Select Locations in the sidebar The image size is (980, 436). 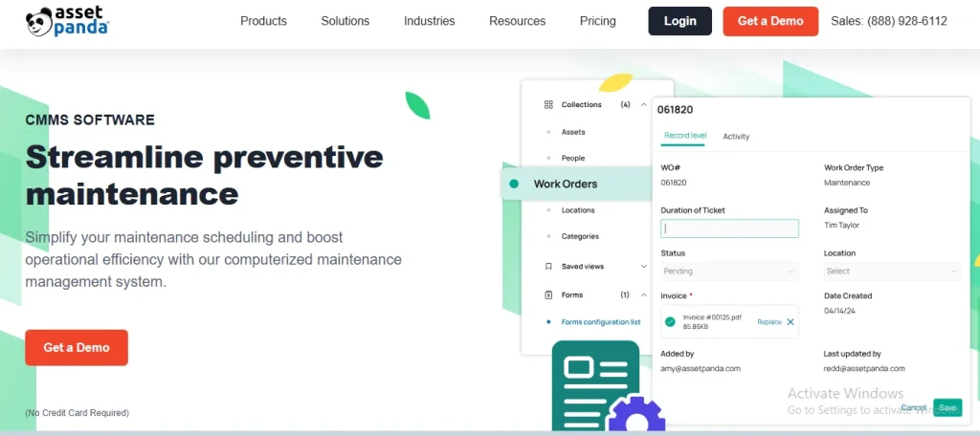click(x=577, y=210)
